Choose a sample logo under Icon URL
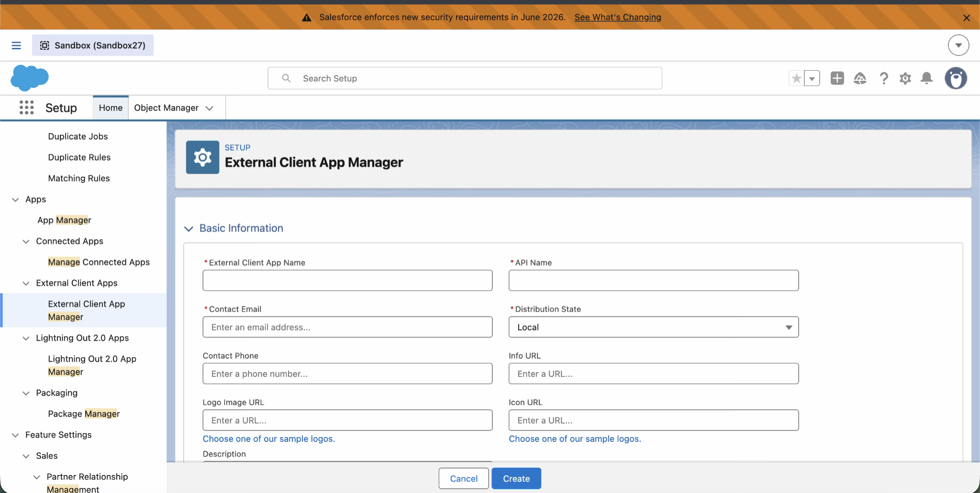The width and height of the screenshot is (980, 493). pyautogui.click(x=575, y=439)
